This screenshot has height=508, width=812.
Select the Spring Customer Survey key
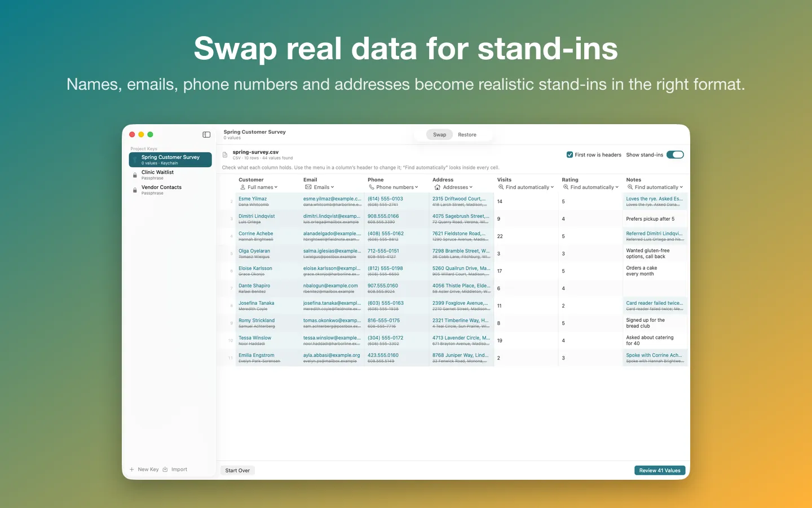(170, 160)
